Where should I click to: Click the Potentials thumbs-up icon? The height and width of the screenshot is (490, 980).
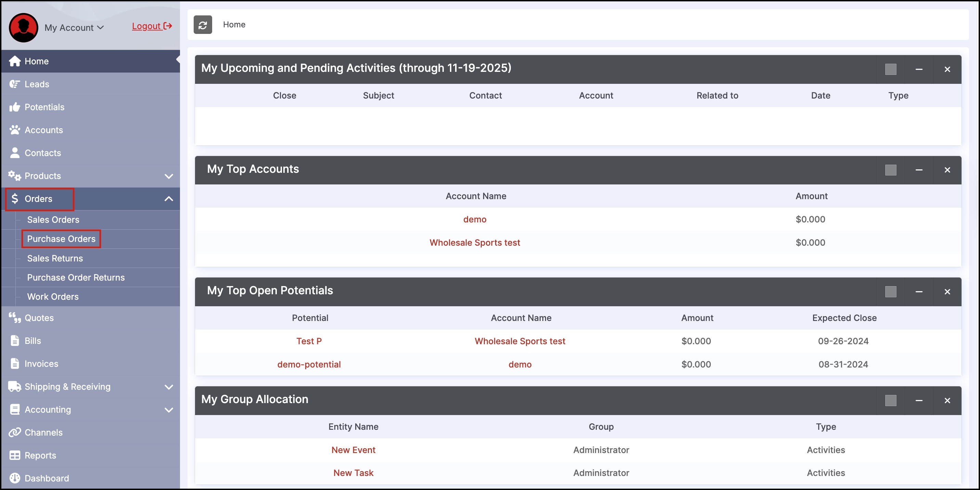click(14, 107)
